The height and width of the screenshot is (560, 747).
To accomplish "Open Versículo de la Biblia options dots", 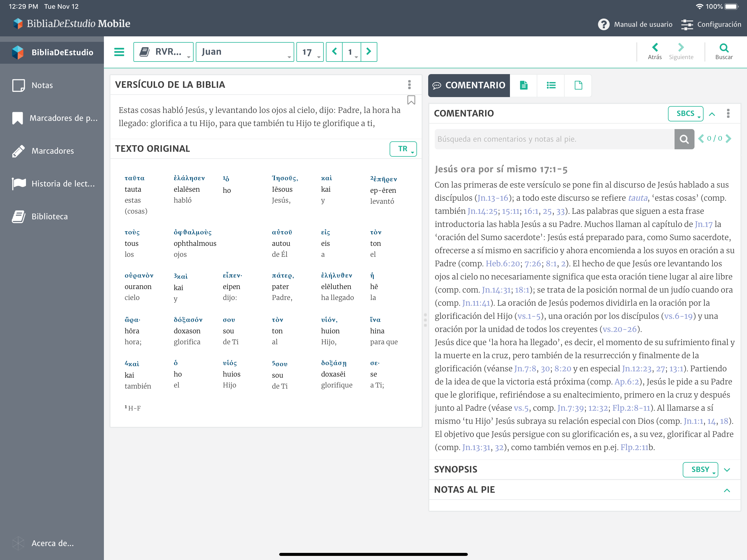I will pyautogui.click(x=409, y=84).
